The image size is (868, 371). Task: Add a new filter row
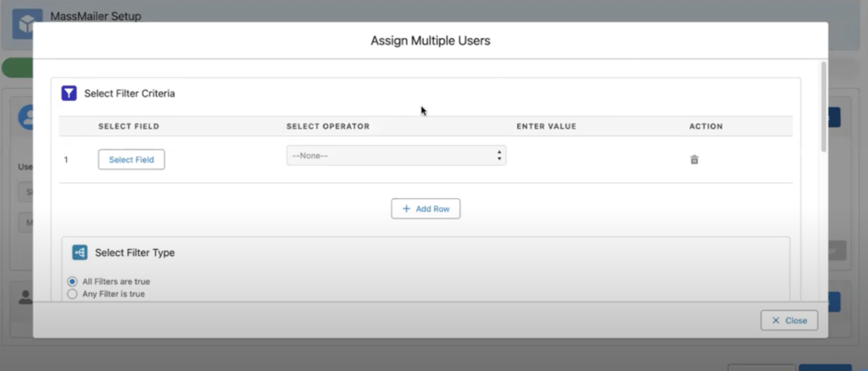[x=426, y=208]
